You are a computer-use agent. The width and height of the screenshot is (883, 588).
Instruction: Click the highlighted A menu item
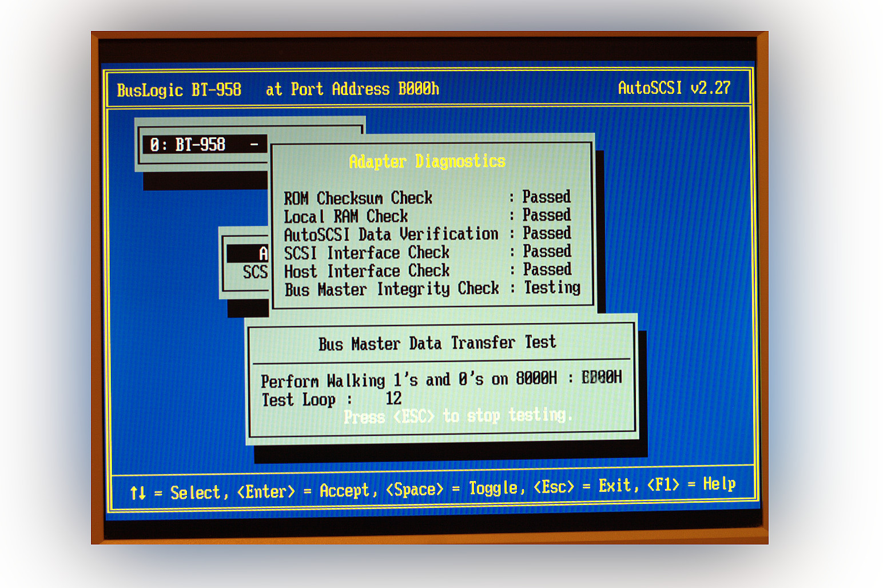(x=262, y=253)
